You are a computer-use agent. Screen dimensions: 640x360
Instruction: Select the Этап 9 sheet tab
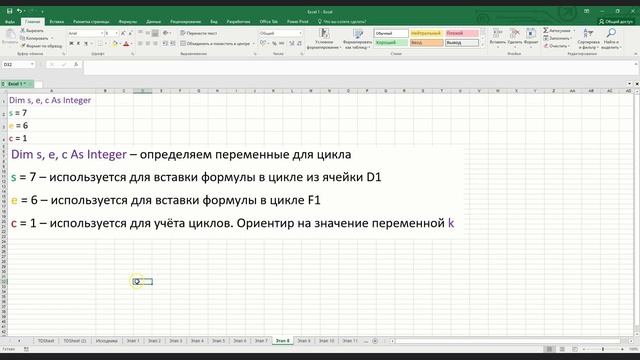click(x=304, y=340)
